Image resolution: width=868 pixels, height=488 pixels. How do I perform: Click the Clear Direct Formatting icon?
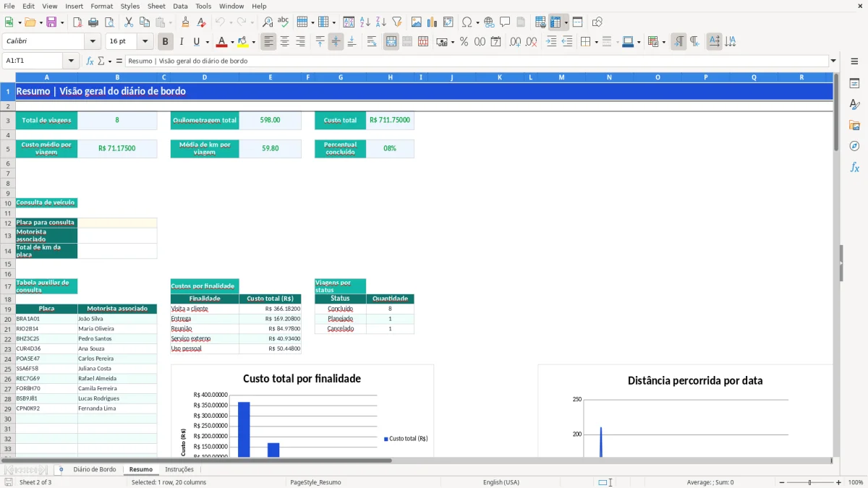[202, 22]
